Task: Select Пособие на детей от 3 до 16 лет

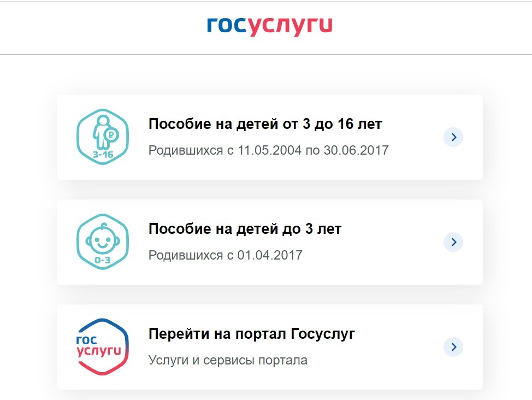Action: click(270, 137)
